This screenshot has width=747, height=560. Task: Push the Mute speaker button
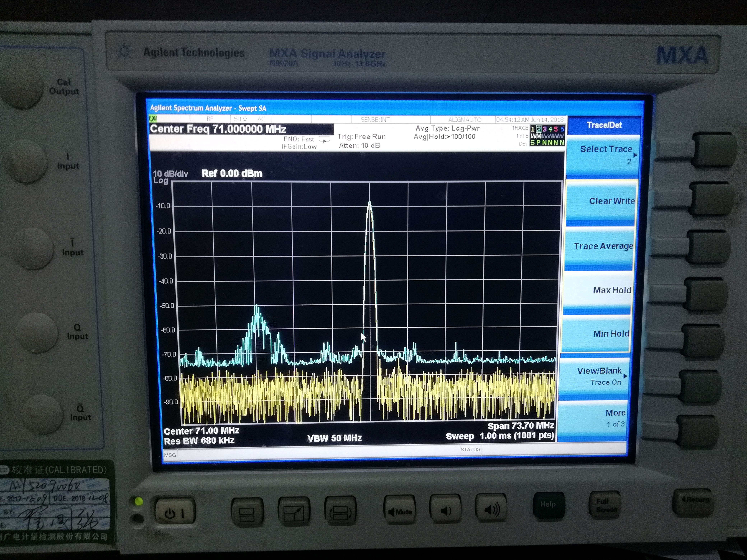click(x=400, y=510)
